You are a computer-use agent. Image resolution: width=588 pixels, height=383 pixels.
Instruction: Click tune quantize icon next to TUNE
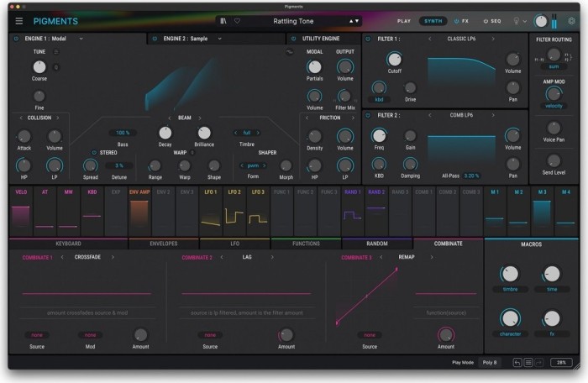point(56,52)
